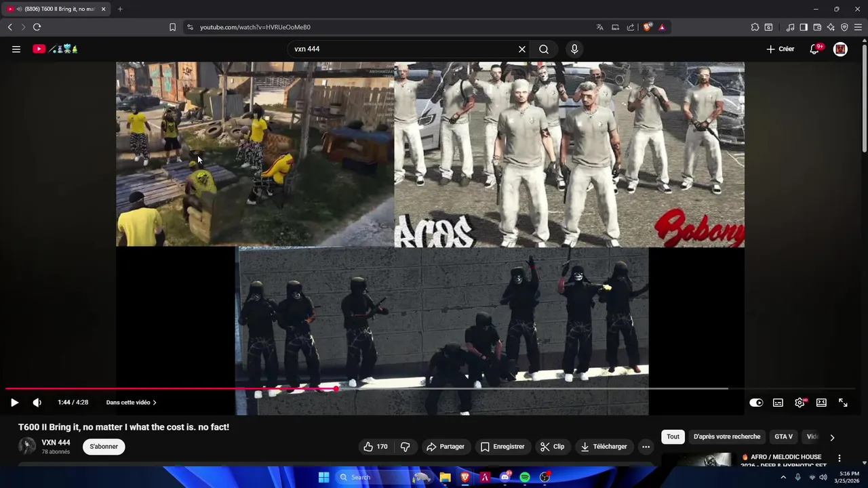Dislike the video with thumbs down
The width and height of the screenshot is (868, 488).
[x=406, y=447]
